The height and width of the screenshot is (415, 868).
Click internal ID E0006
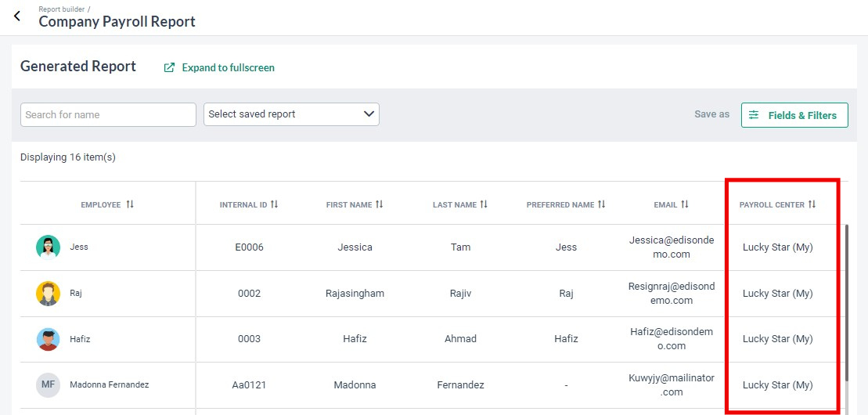click(x=249, y=247)
